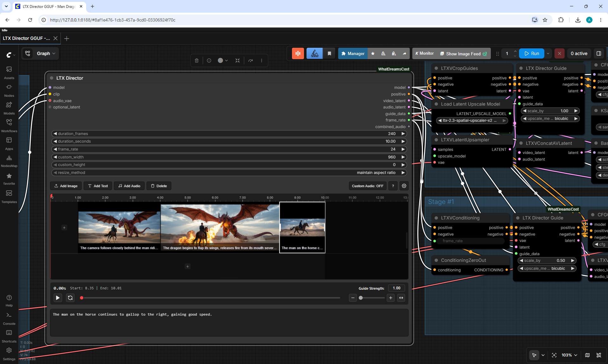Collapse the ConditioningZeroOut node dot
This screenshot has width=608, height=364.
[436, 260]
